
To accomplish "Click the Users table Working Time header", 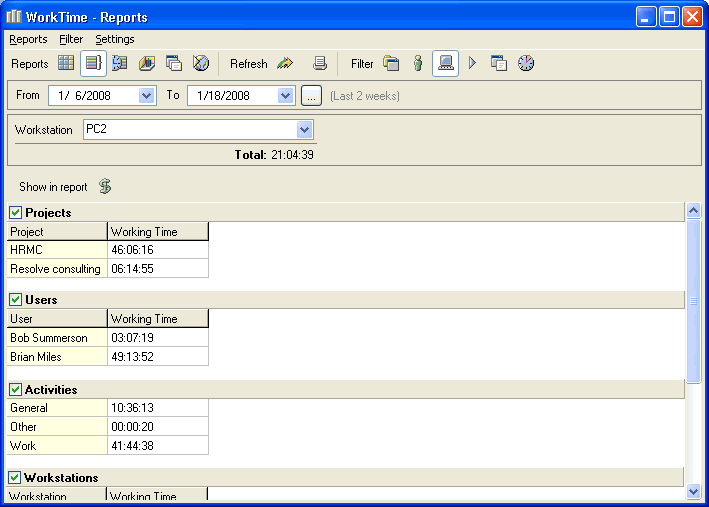I will pos(158,319).
